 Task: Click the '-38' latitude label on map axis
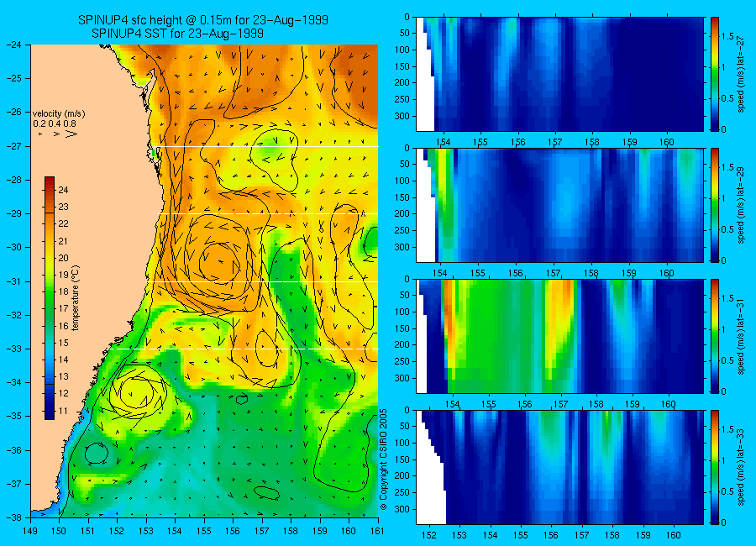pyautogui.click(x=14, y=517)
